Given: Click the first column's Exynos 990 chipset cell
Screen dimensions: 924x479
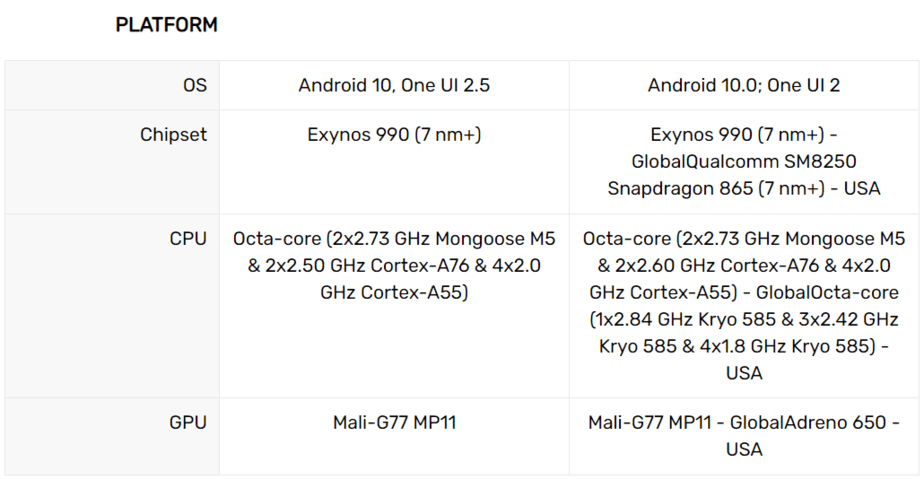Looking at the screenshot, I should [394, 134].
